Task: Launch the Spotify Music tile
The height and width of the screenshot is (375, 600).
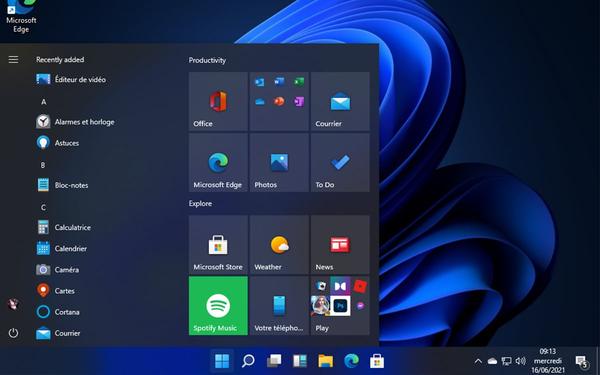Action: click(x=218, y=306)
